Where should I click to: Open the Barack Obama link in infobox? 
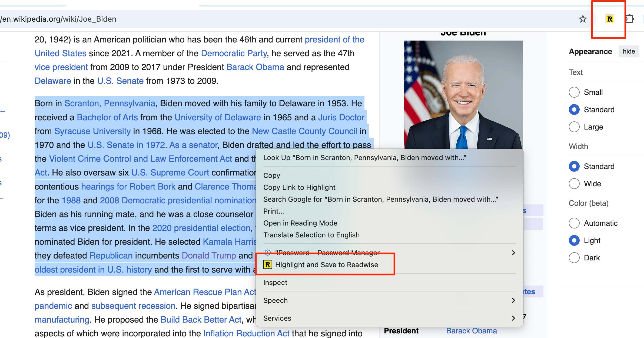tap(471, 331)
